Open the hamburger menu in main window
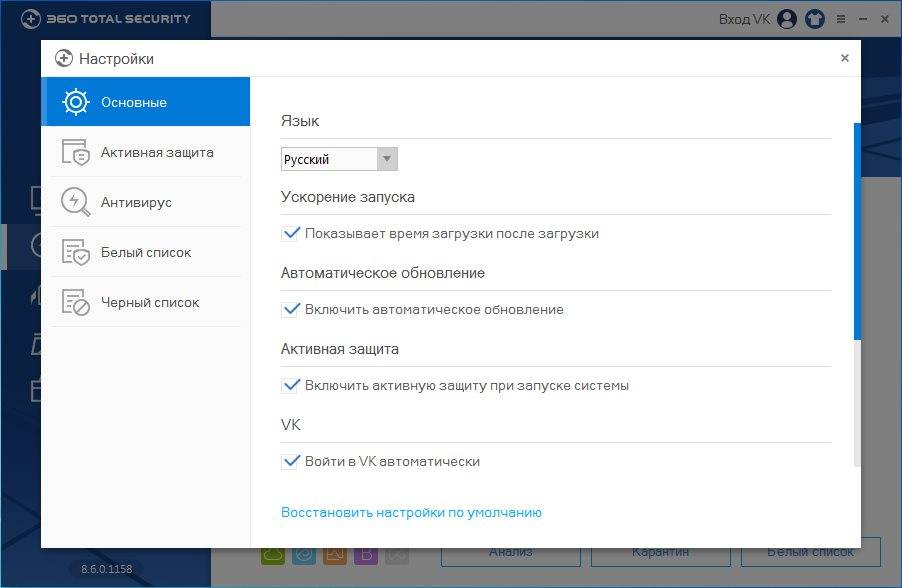This screenshot has width=902, height=588. click(x=841, y=19)
